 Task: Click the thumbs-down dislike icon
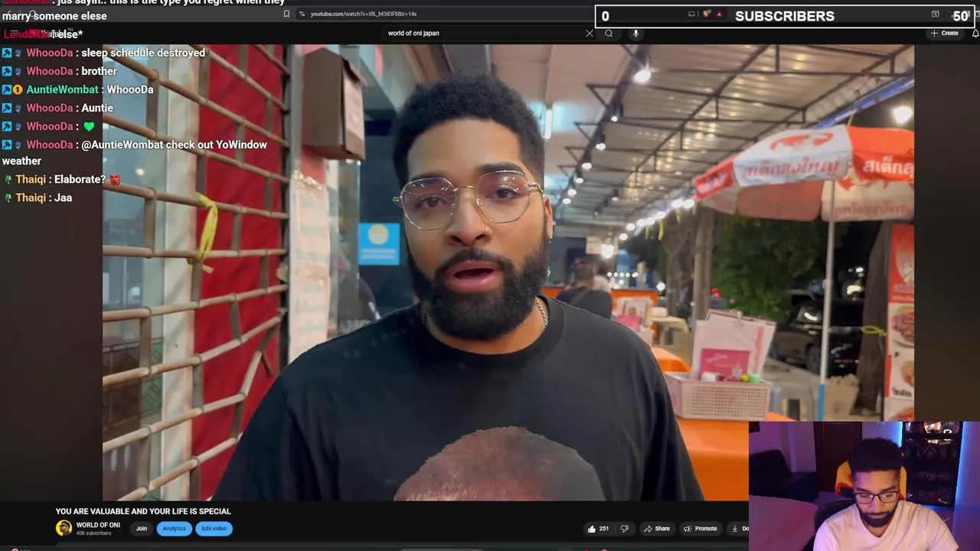pos(624,528)
